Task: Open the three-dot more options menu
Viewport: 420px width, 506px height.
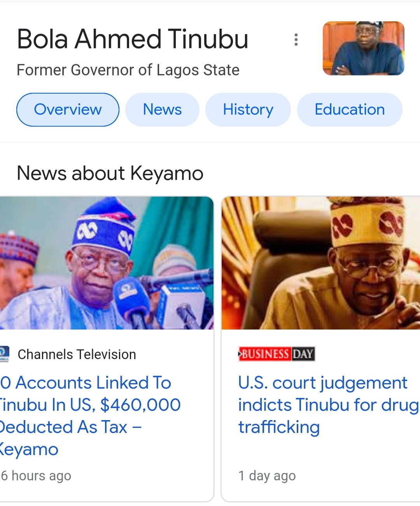Action: click(296, 40)
